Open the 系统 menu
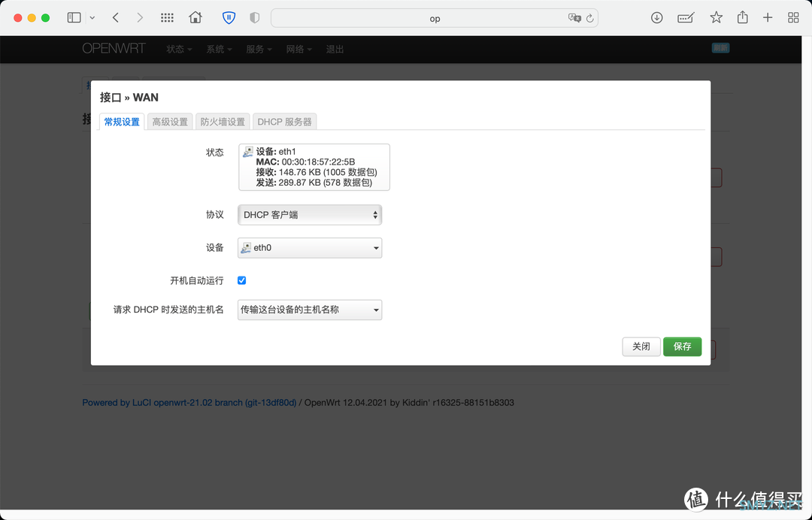 pos(219,49)
